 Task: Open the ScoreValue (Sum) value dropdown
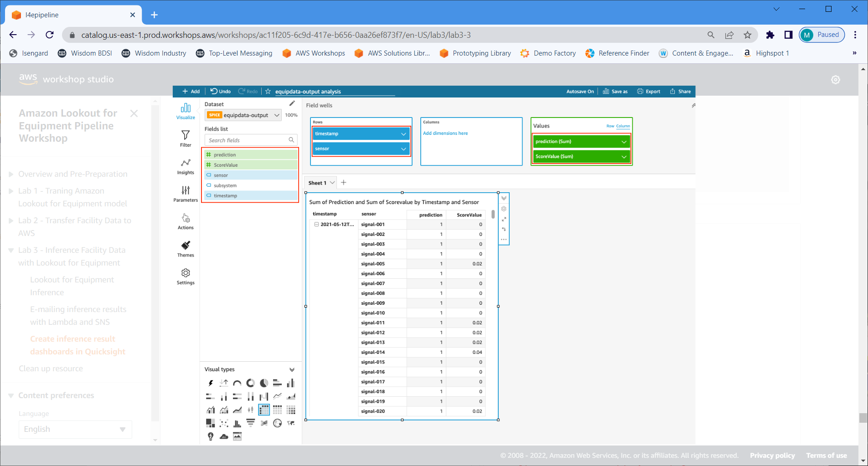pyautogui.click(x=624, y=157)
